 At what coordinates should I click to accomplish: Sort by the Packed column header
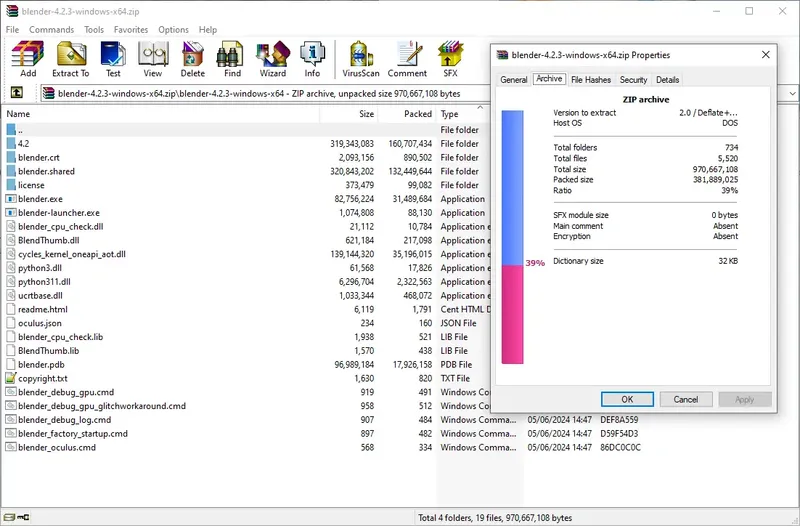407,114
